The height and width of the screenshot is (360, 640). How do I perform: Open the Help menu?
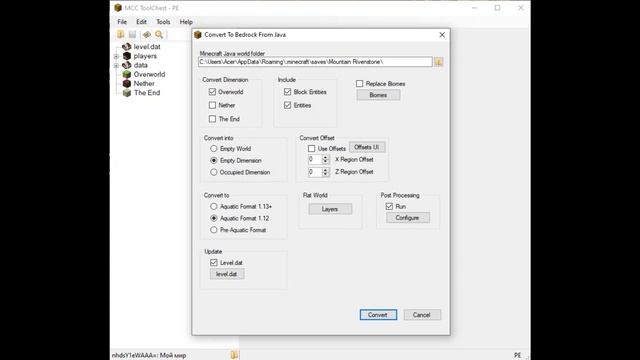186,22
